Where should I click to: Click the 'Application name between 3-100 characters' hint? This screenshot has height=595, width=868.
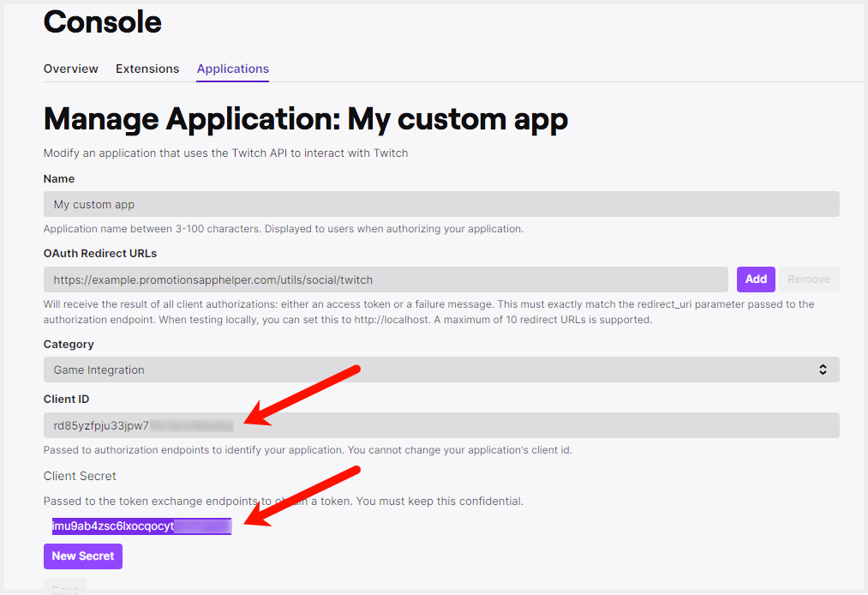point(284,229)
